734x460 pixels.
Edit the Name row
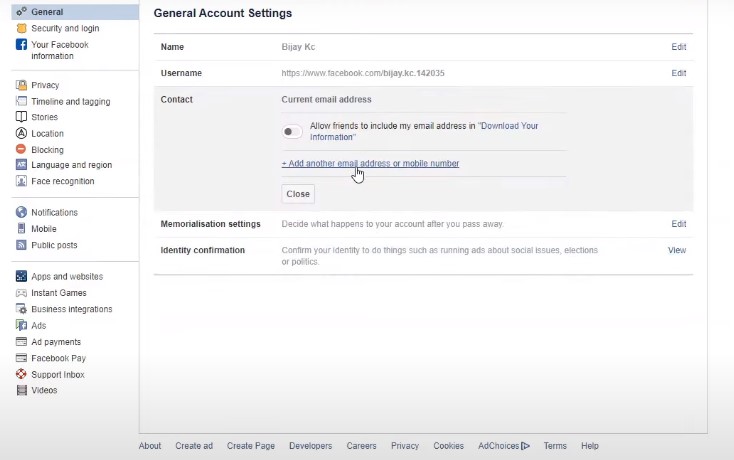(x=679, y=47)
